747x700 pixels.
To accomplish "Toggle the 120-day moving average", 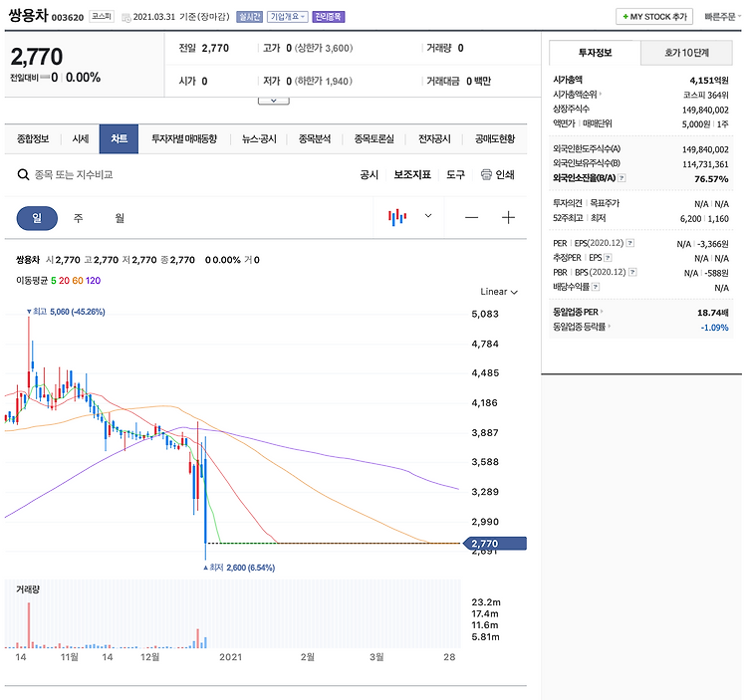I will (x=93, y=281).
